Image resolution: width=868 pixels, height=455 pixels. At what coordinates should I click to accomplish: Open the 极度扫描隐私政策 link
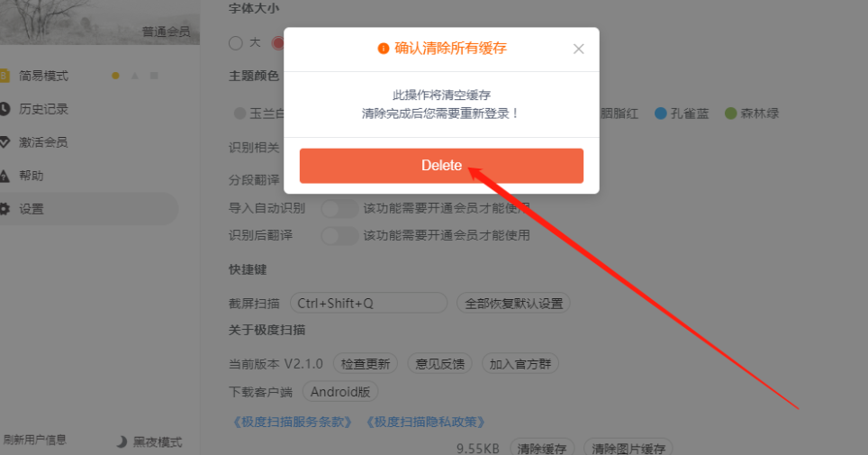(x=425, y=423)
